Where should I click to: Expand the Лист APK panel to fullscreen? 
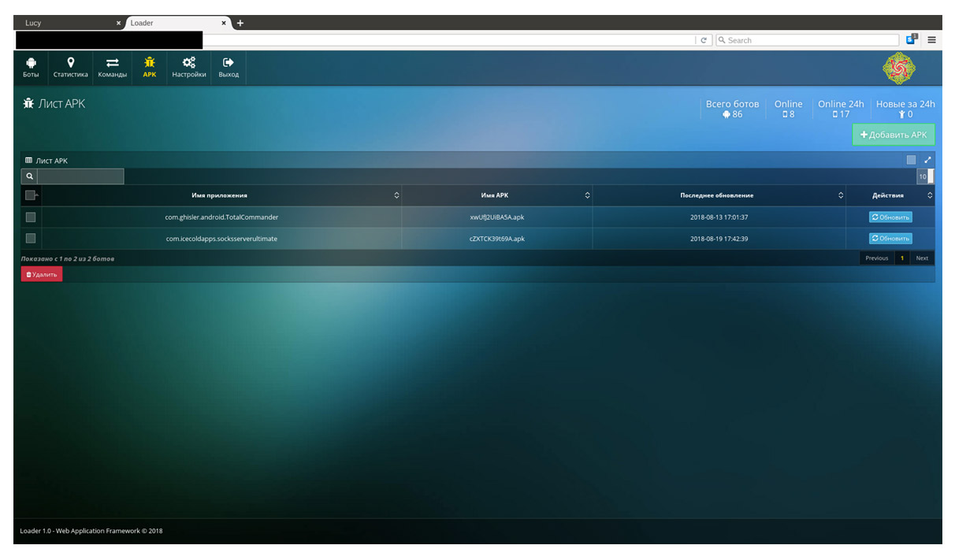point(927,160)
